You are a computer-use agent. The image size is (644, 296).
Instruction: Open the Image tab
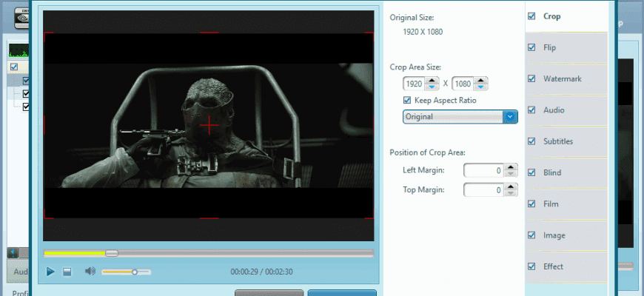[x=566, y=235]
